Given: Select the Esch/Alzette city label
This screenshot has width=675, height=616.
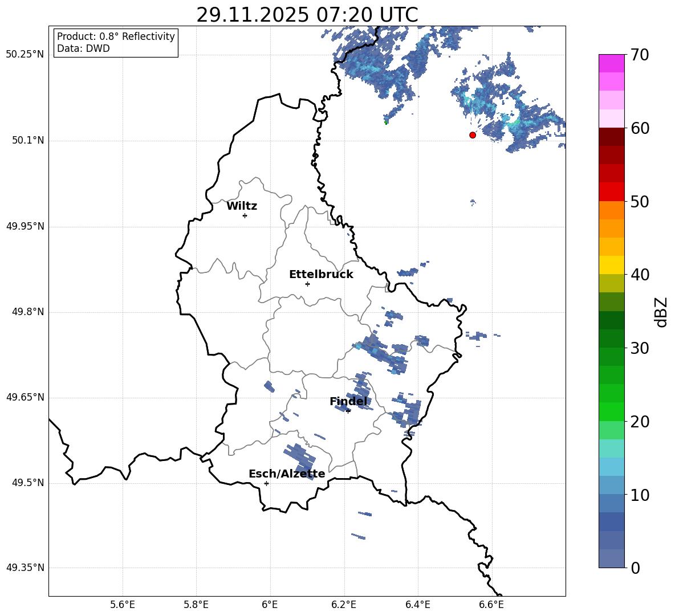Looking at the screenshot, I should (287, 474).
